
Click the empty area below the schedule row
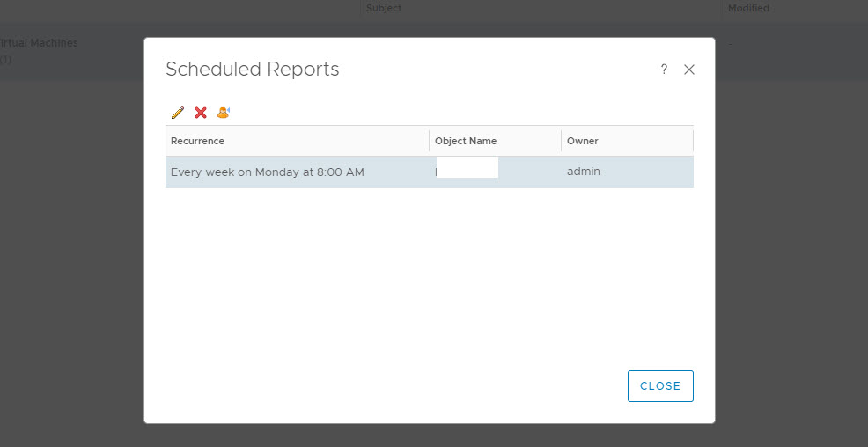[429, 273]
